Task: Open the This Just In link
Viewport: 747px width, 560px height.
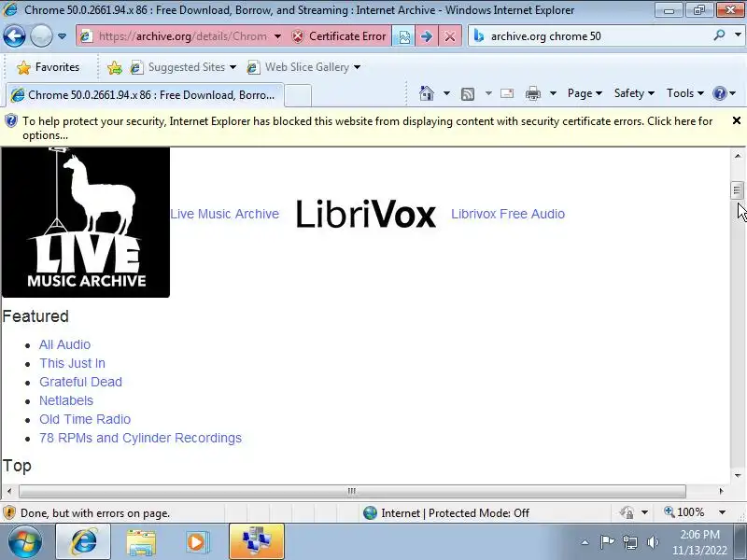Action: point(73,363)
